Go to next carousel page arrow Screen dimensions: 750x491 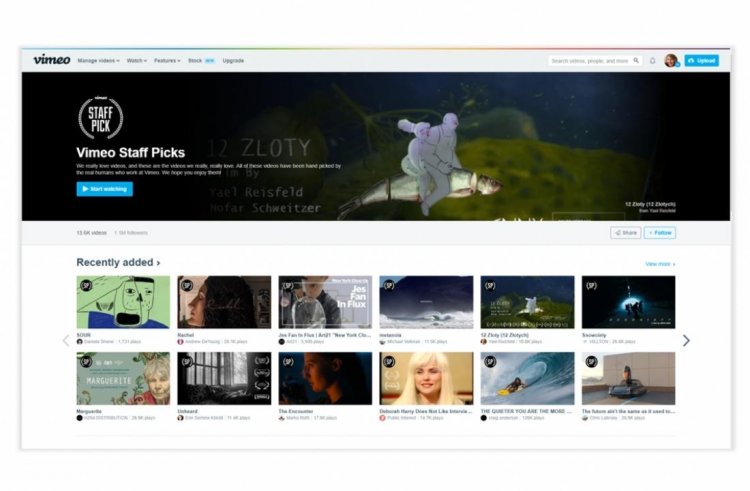686,340
